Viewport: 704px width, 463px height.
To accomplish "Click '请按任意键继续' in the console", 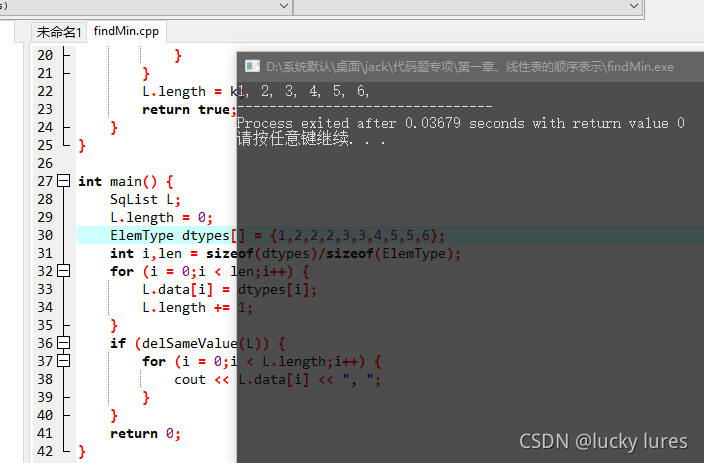I will coord(293,138).
